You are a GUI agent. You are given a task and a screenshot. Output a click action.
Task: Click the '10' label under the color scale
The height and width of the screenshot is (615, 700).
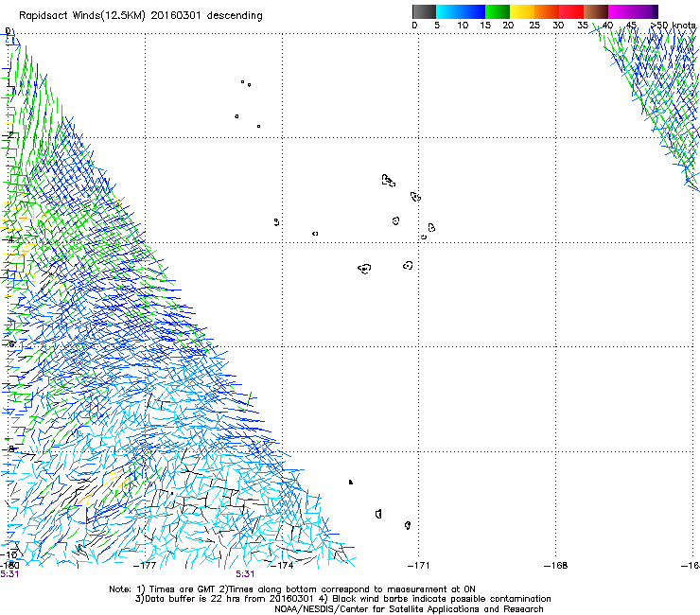point(463,25)
